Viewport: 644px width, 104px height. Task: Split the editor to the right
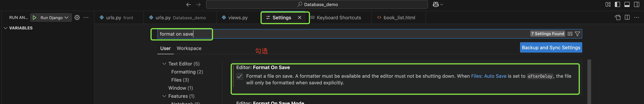click(x=627, y=17)
